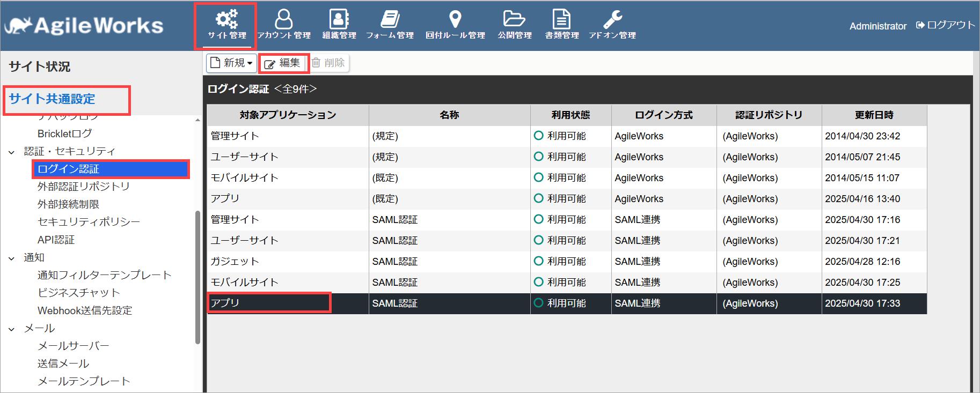980x393 pixels.
Task: Select ビジネスチャット in the sidebar
Action: pyautogui.click(x=78, y=293)
